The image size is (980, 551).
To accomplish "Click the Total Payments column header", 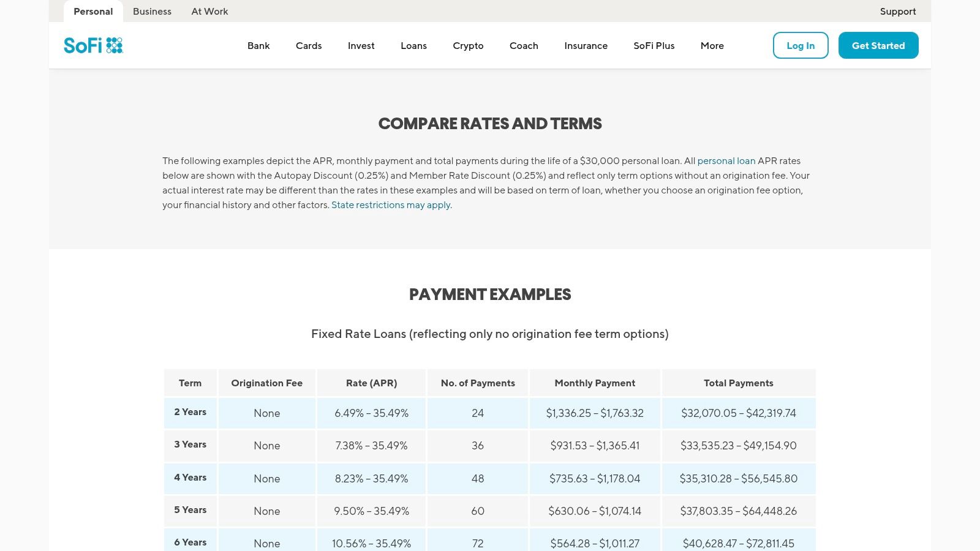I will click(x=739, y=383).
